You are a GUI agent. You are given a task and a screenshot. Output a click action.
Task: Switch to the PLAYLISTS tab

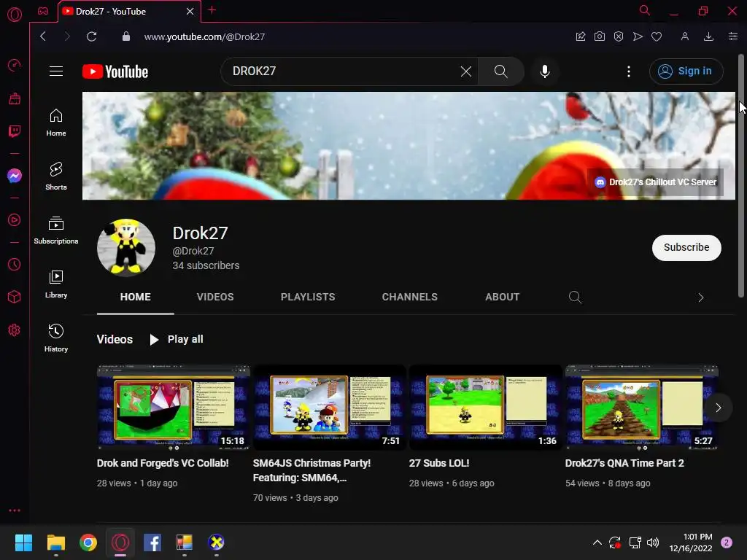pyautogui.click(x=308, y=297)
